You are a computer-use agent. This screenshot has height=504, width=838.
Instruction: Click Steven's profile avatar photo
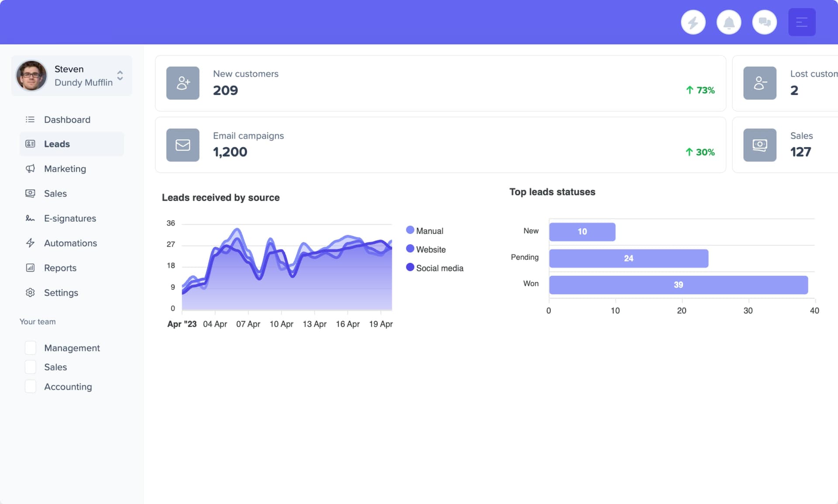(31, 75)
